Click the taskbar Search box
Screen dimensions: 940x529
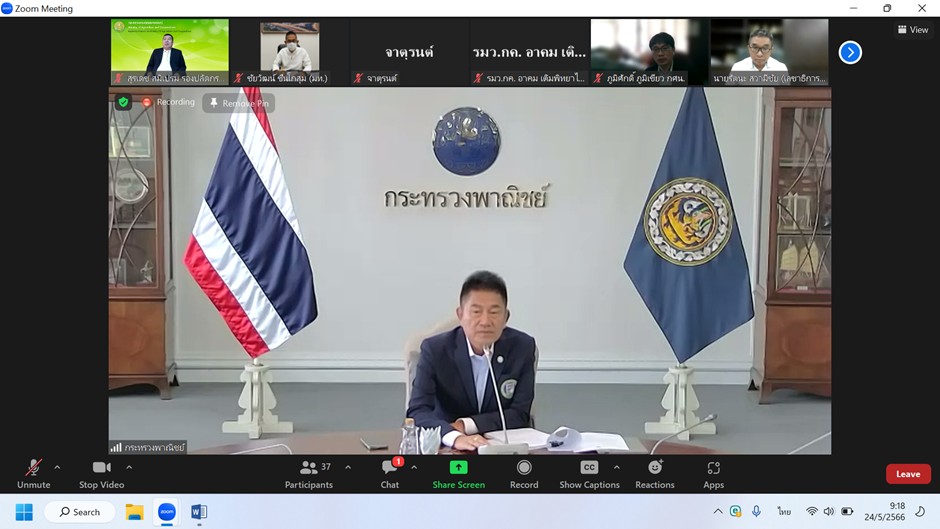tap(80, 512)
